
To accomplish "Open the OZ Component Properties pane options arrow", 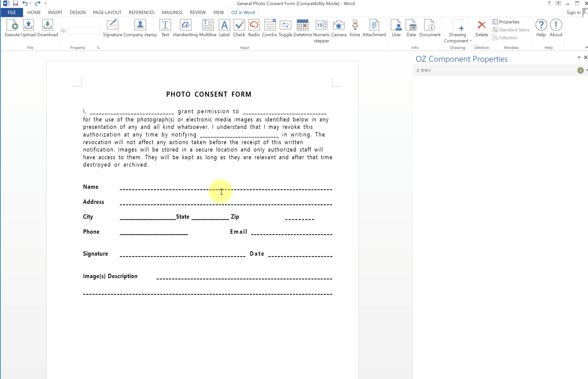I will (579, 57).
